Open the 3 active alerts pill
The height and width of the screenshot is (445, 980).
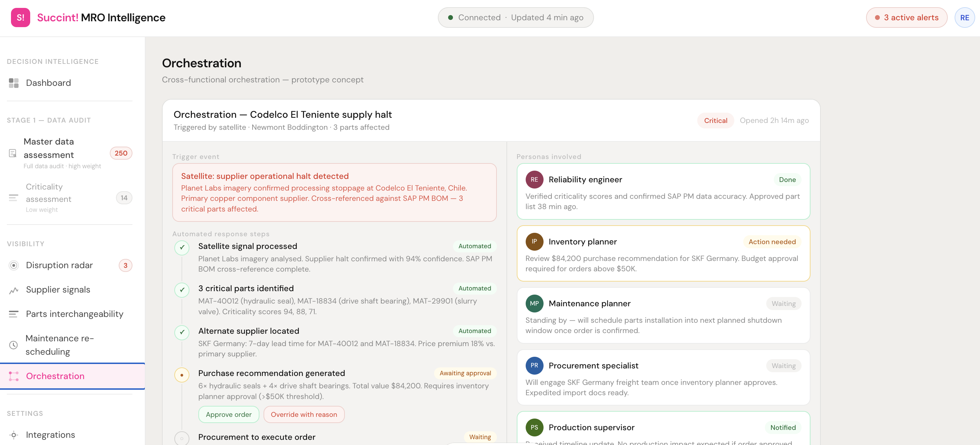coord(907,18)
